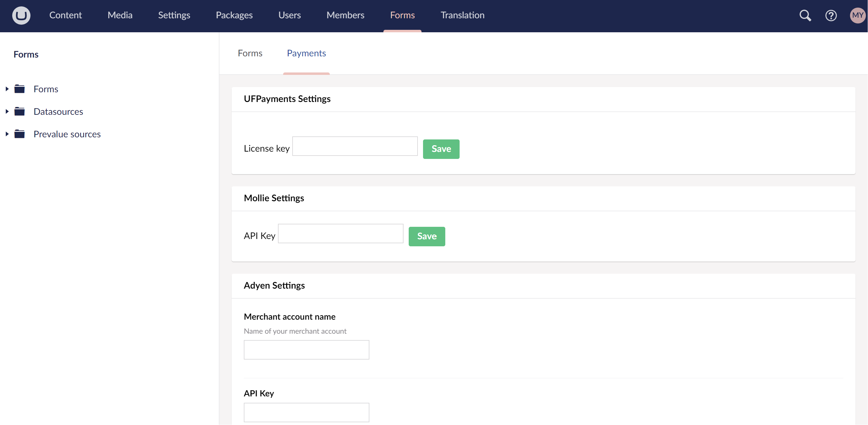This screenshot has width=868, height=425.
Task: Save the UFPayments license key
Action: pos(441,149)
